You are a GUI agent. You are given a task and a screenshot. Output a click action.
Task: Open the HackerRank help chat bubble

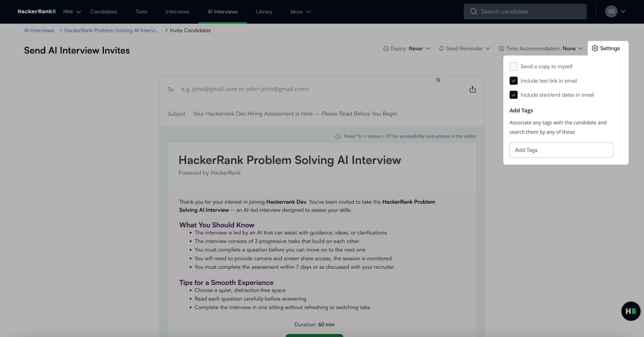[x=631, y=311]
